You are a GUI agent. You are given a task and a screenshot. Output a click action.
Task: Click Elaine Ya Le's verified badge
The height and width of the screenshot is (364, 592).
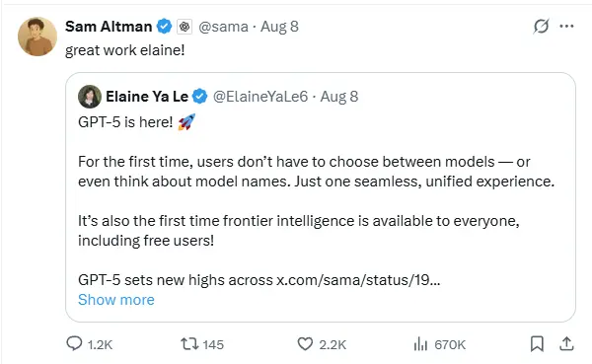click(x=199, y=97)
